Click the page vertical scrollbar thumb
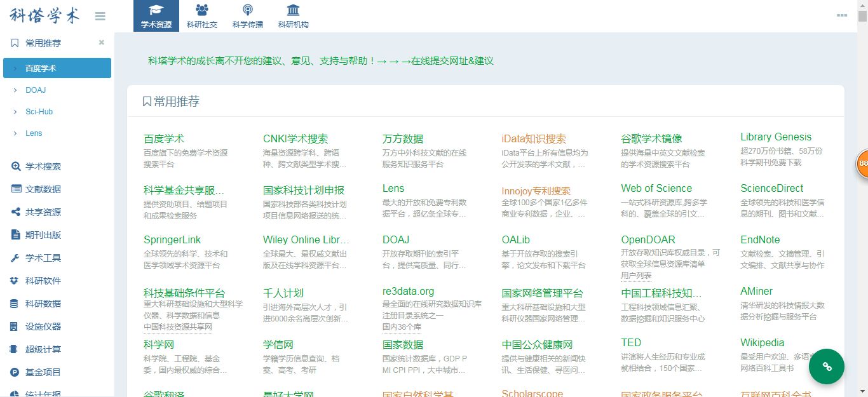The image size is (868, 397). [x=862, y=17]
